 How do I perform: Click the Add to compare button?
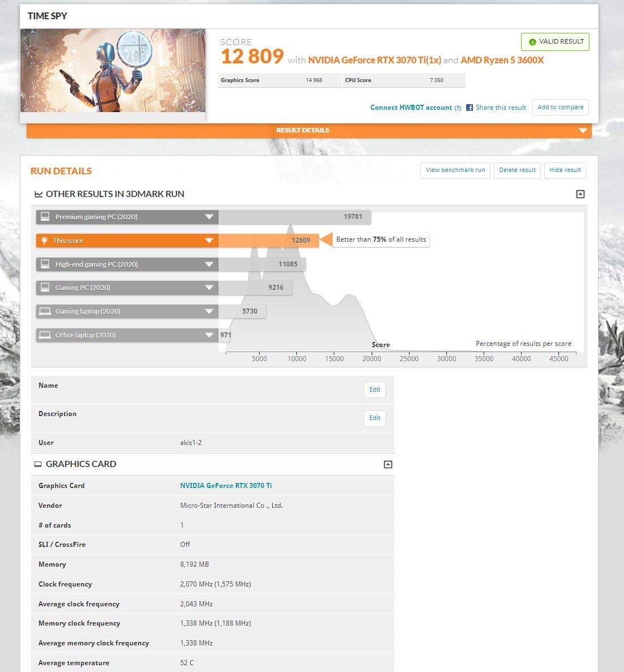pyautogui.click(x=561, y=107)
